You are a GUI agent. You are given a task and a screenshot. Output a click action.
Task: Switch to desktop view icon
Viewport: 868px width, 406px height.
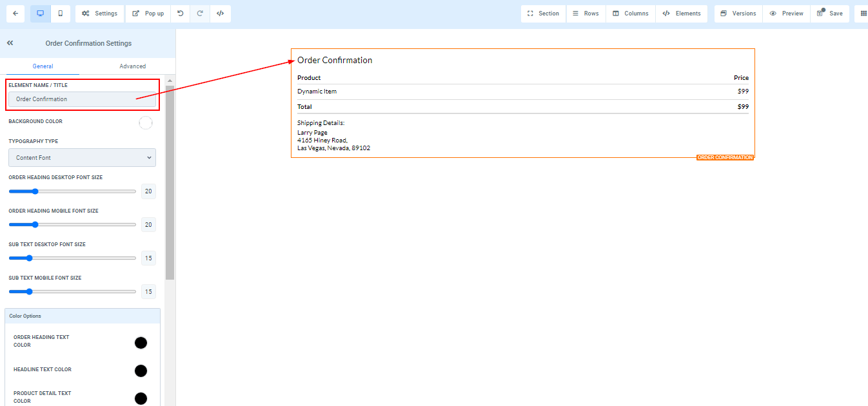point(40,14)
